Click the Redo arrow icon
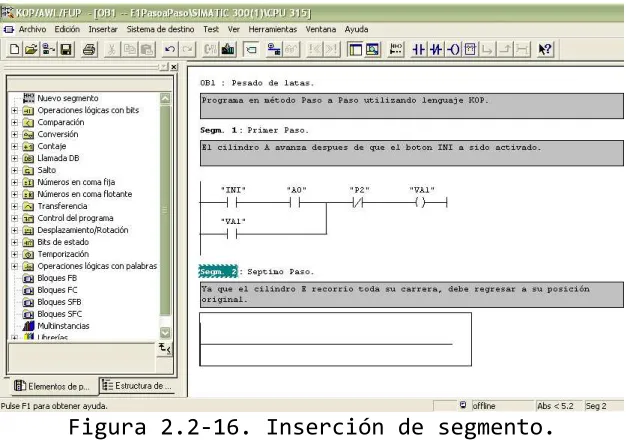 coord(187,50)
